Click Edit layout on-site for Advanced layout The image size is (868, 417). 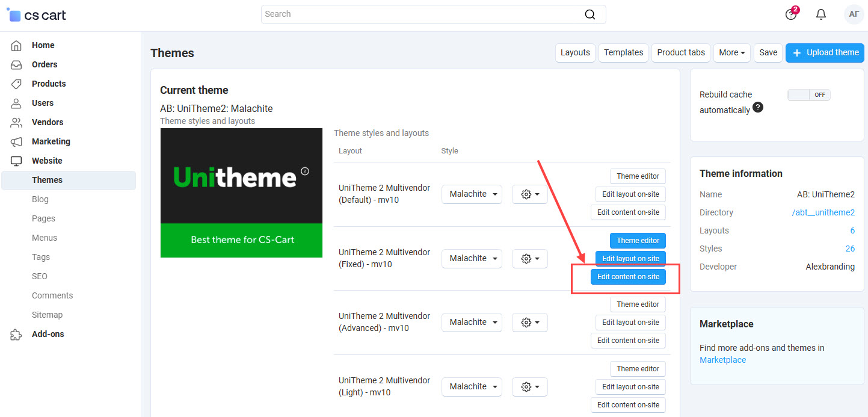coord(630,323)
